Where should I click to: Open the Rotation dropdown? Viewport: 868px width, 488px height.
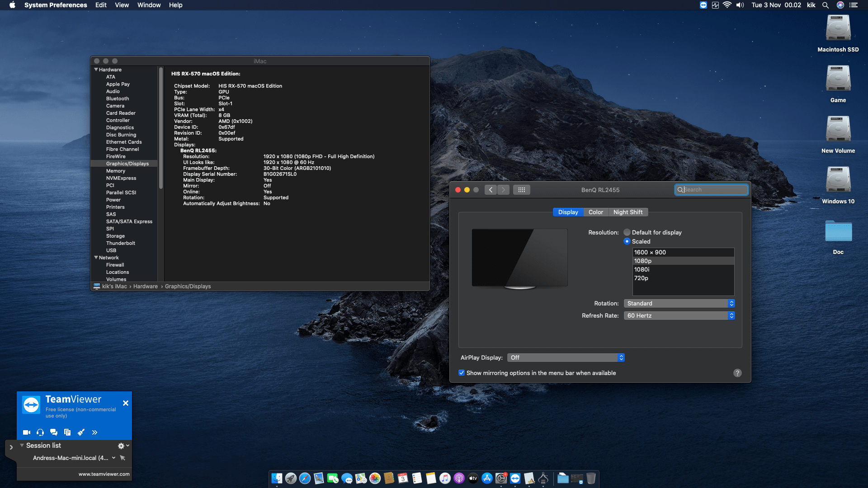pos(679,303)
